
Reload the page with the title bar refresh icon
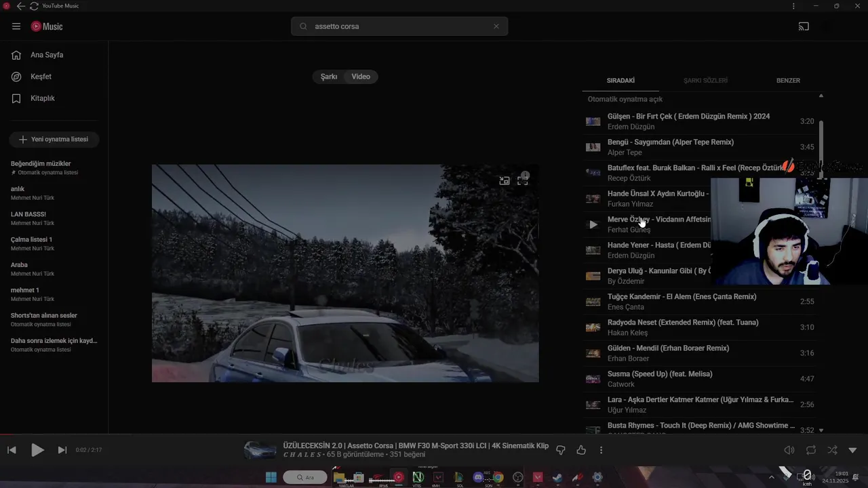[34, 6]
